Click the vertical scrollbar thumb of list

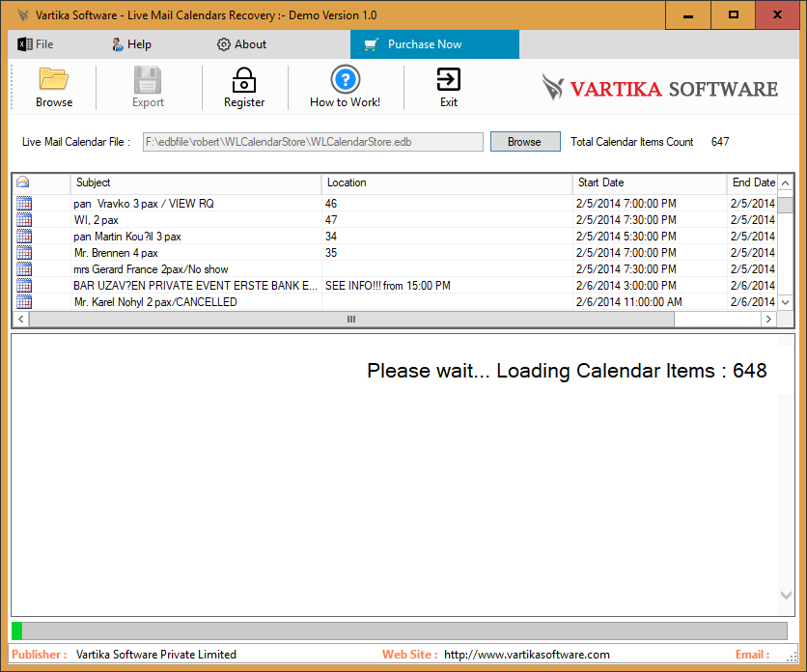tap(786, 204)
